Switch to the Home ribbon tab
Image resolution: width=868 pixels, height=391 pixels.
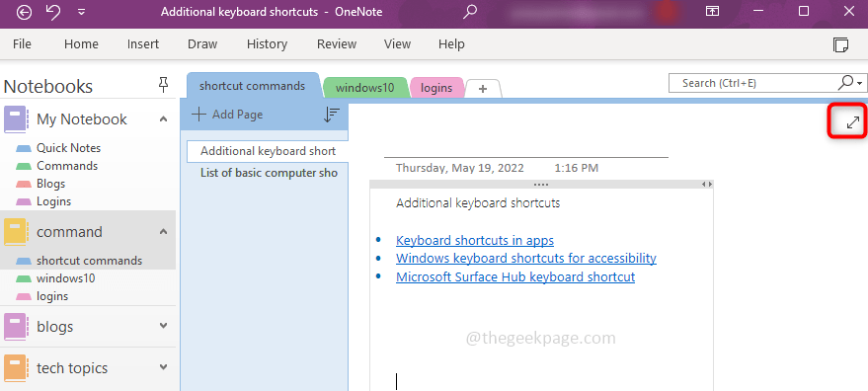click(81, 44)
